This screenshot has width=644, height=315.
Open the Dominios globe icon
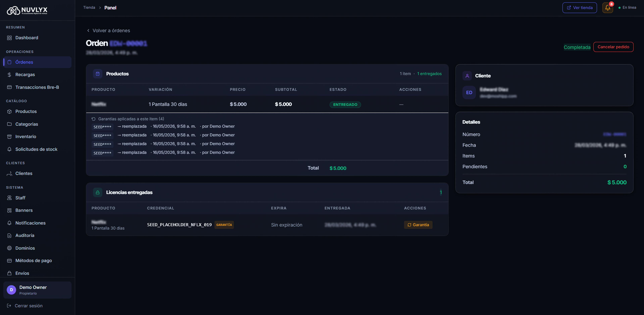(x=9, y=248)
